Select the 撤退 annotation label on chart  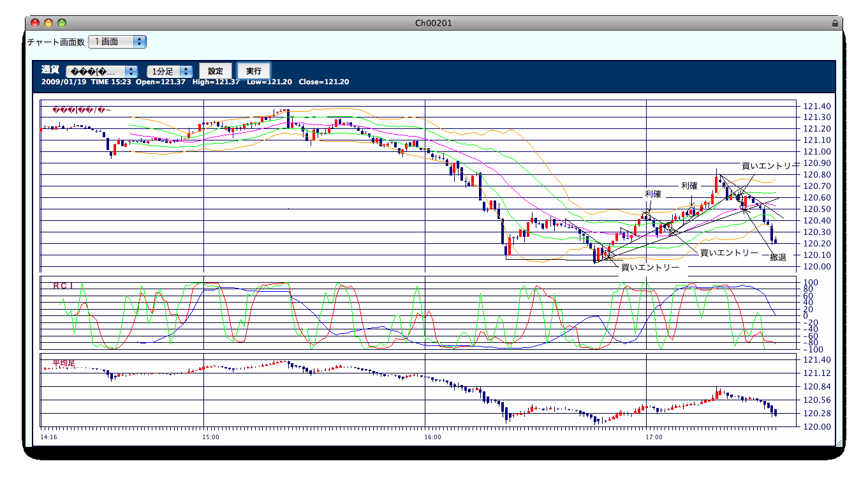click(777, 257)
